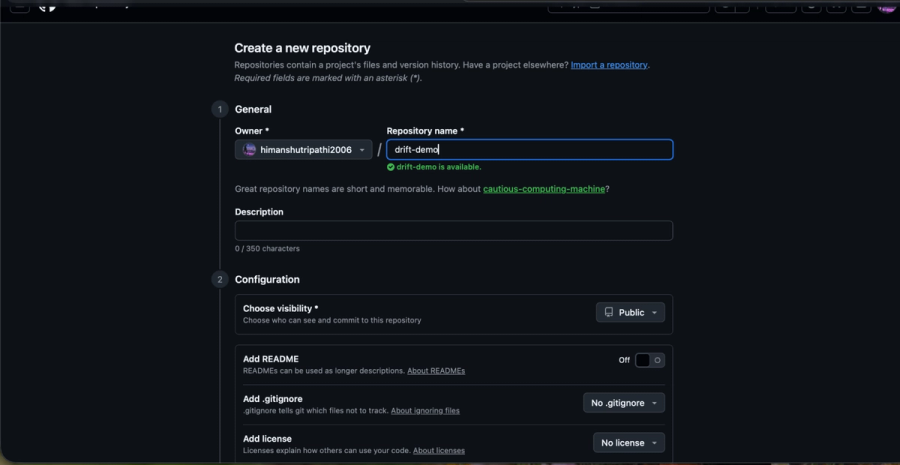Click the 'Description' field label

(259, 212)
